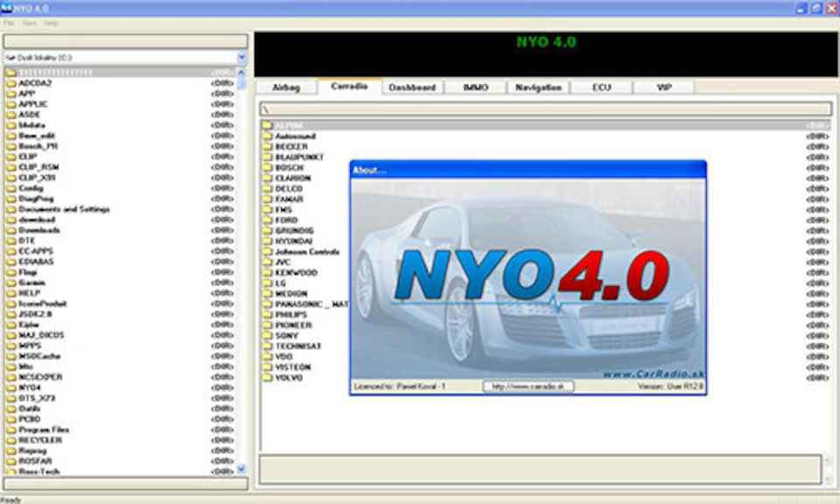Open the drive selection combo box
Screen dimensions: 840x504
(125, 57)
